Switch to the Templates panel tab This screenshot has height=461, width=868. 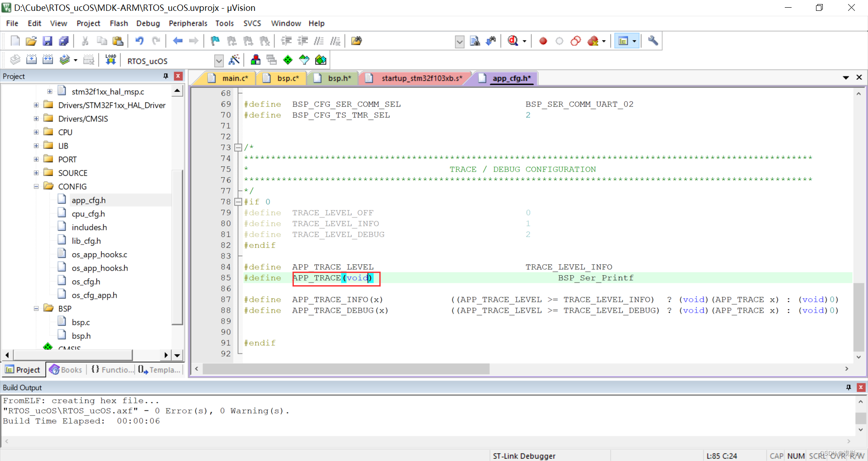[x=159, y=370]
